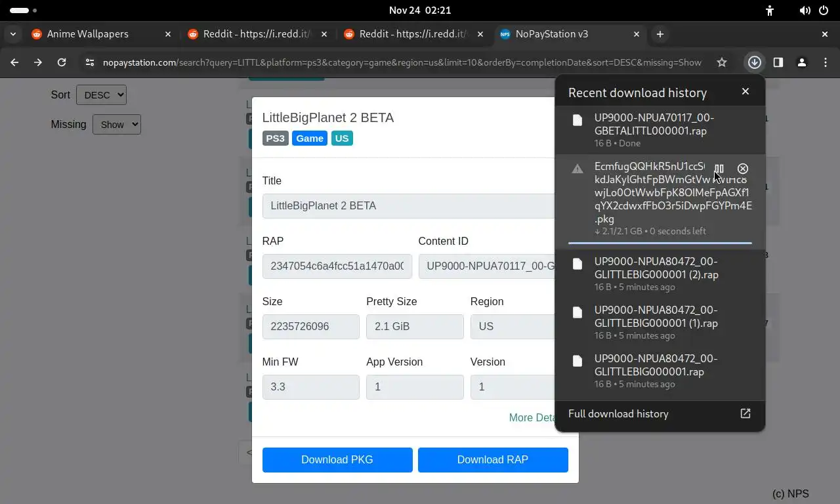View site information icon in address bar
This screenshot has width=840, height=504.
pos(90,62)
